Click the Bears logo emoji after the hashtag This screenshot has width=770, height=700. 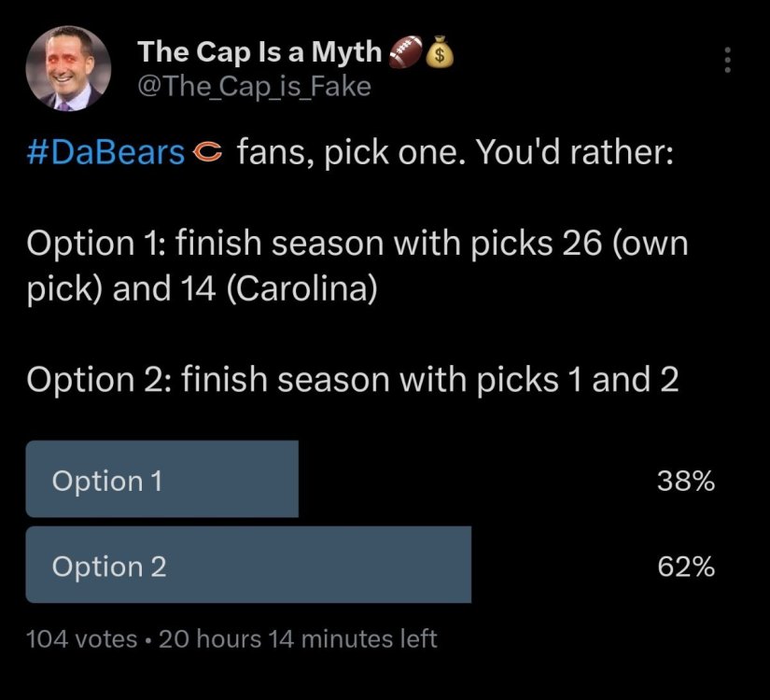[x=210, y=152]
